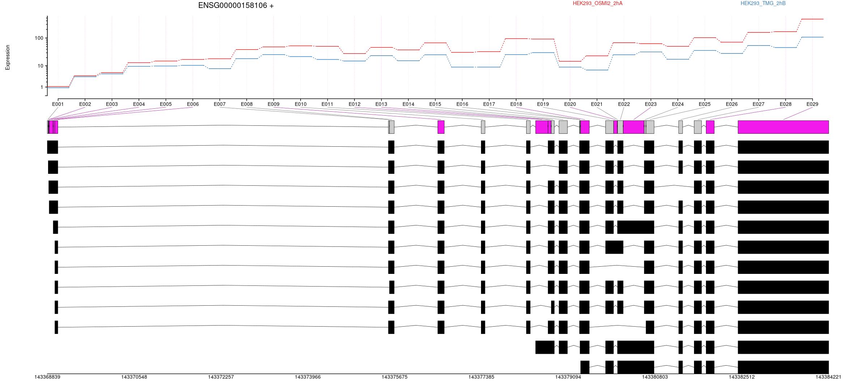Screen dimensions: 868x383
Task: Click genomic coordinate 143377385
Action: [481, 377]
